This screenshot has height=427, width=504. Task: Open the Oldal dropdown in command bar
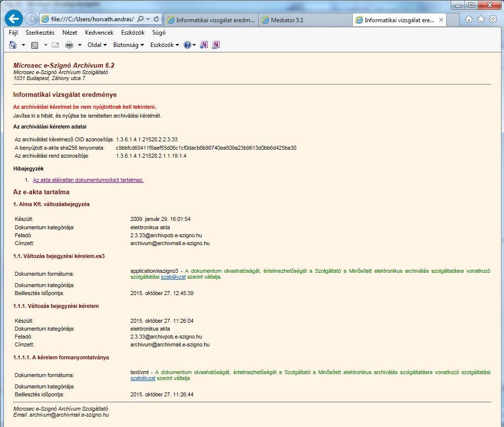click(x=97, y=45)
